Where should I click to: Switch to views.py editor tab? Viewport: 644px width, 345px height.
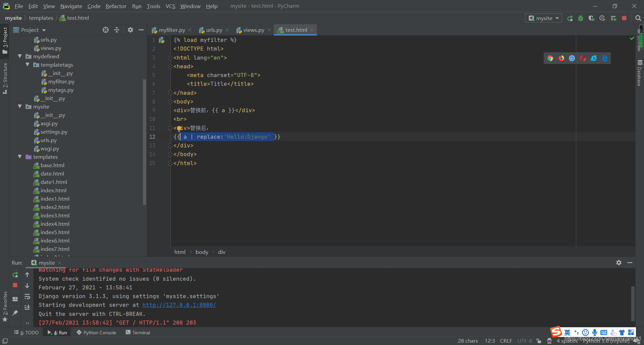pyautogui.click(x=254, y=30)
